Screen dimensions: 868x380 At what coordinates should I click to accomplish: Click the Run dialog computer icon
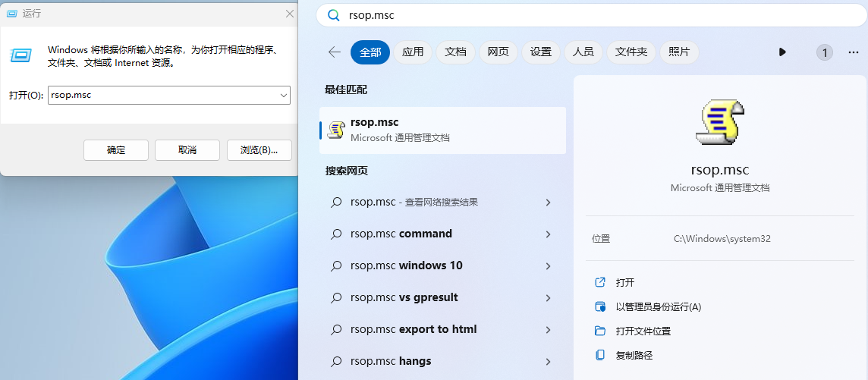[22, 56]
